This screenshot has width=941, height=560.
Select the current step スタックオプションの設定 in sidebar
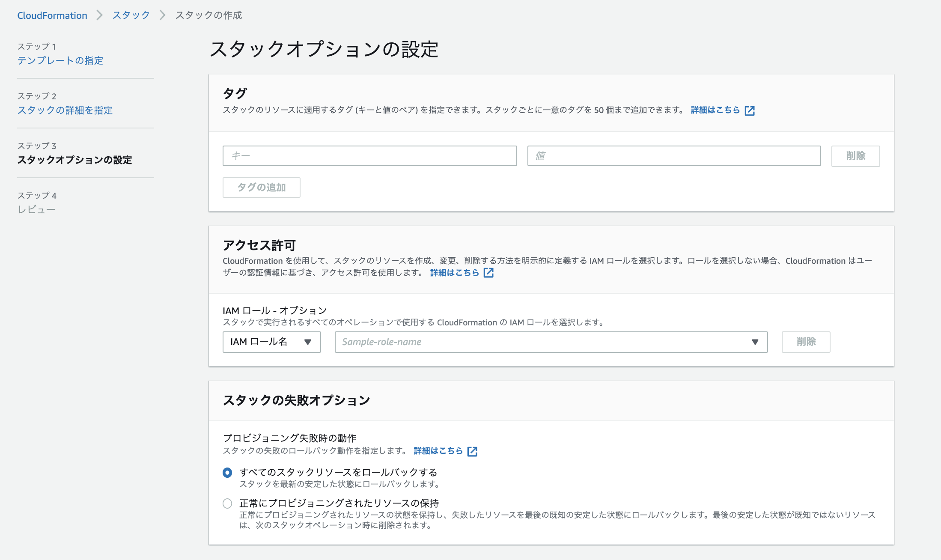point(74,160)
